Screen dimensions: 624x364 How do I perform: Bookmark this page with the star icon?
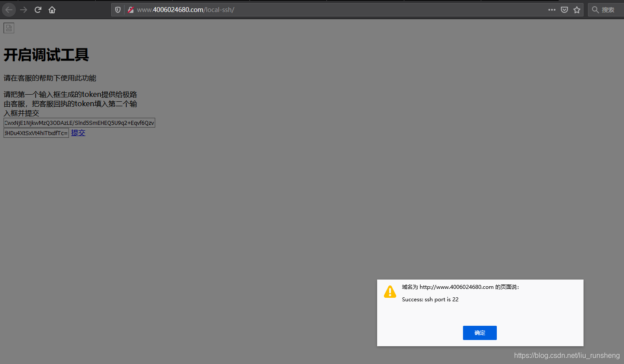pos(577,10)
